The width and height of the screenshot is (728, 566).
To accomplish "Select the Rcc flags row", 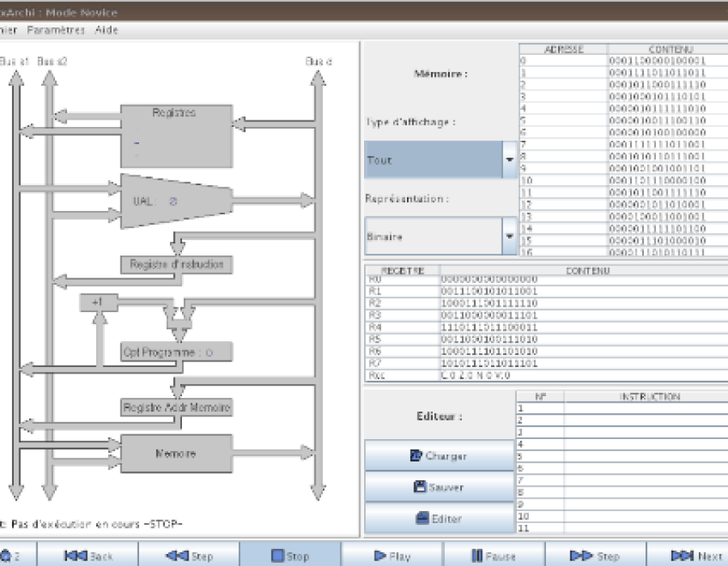I will (547, 375).
